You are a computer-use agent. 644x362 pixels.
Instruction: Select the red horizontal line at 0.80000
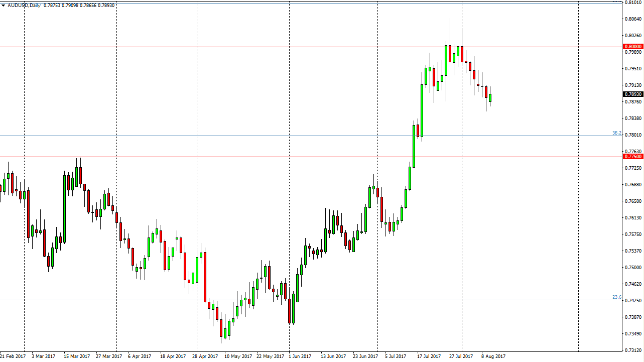(x=301, y=47)
